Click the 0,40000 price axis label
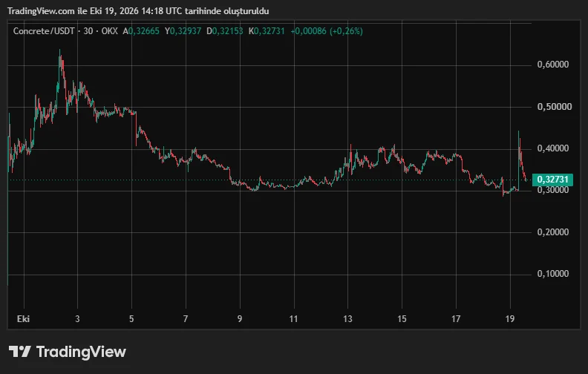The image size is (588, 374). (553, 148)
